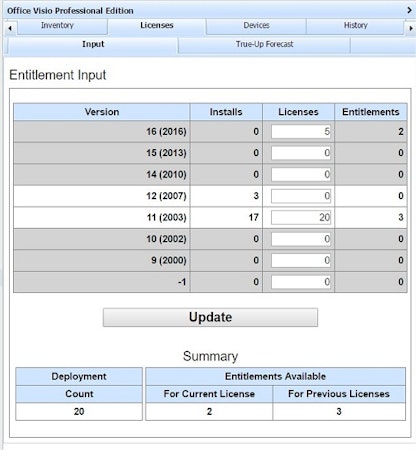Click the Update button
This screenshot has height=450, width=416.
(210, 317)
